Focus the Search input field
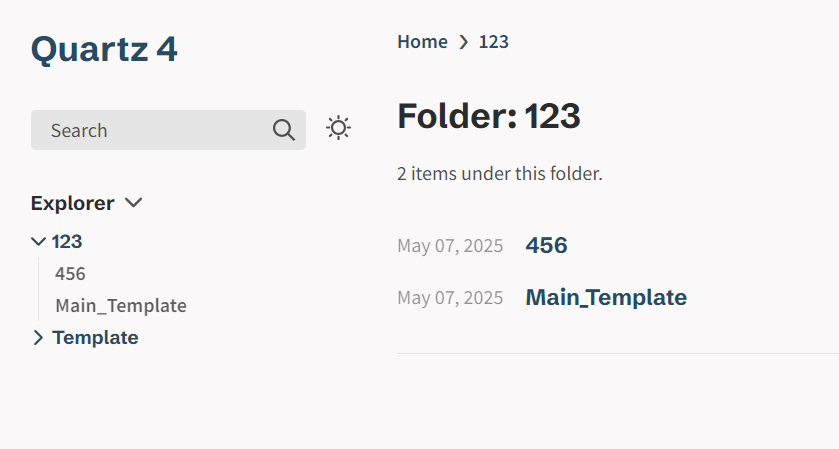 pos(168,130)
